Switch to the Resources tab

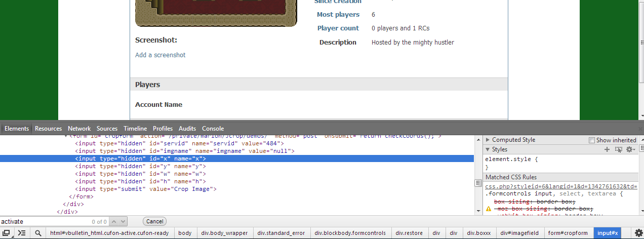(48, 129)
